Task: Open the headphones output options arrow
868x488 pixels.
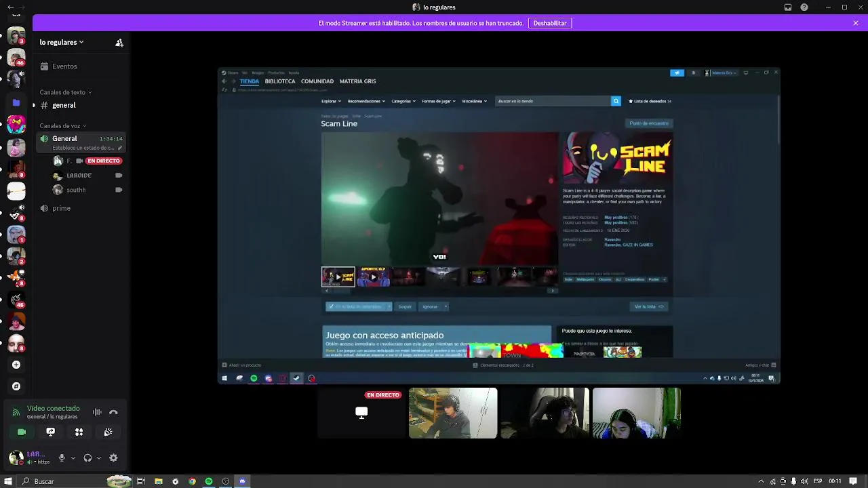Action: click(98, 458)
